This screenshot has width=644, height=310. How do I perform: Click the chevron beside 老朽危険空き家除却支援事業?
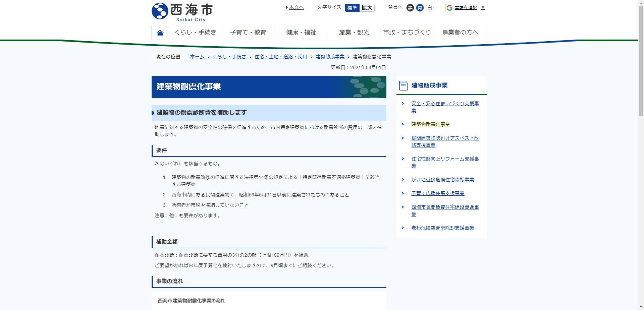click(403, 228)
